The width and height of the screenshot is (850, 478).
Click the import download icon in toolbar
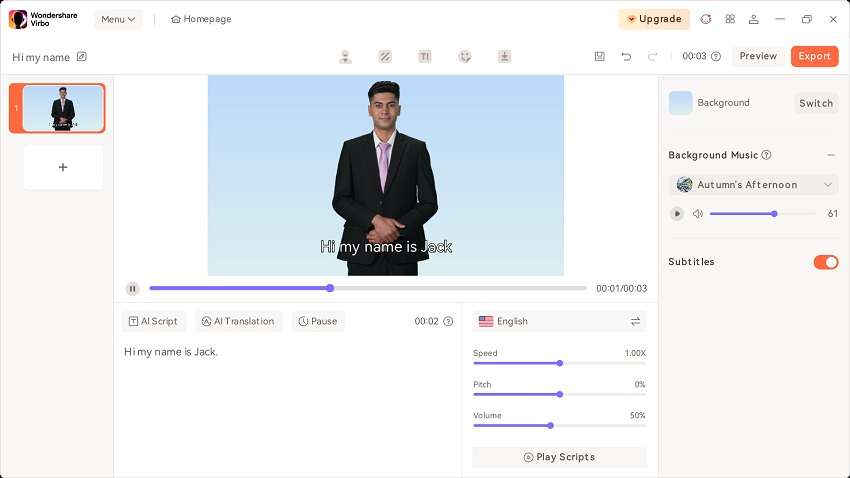(504, 56)
